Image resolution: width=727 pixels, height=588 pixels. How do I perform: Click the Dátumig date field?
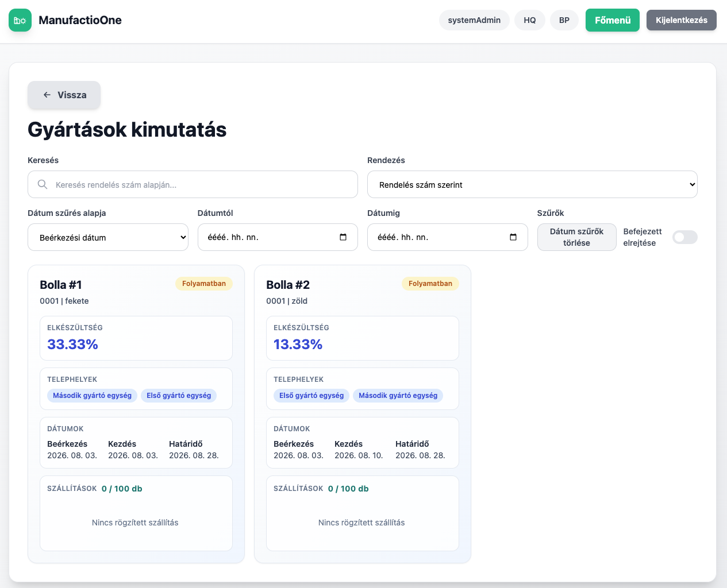point(448,237)
